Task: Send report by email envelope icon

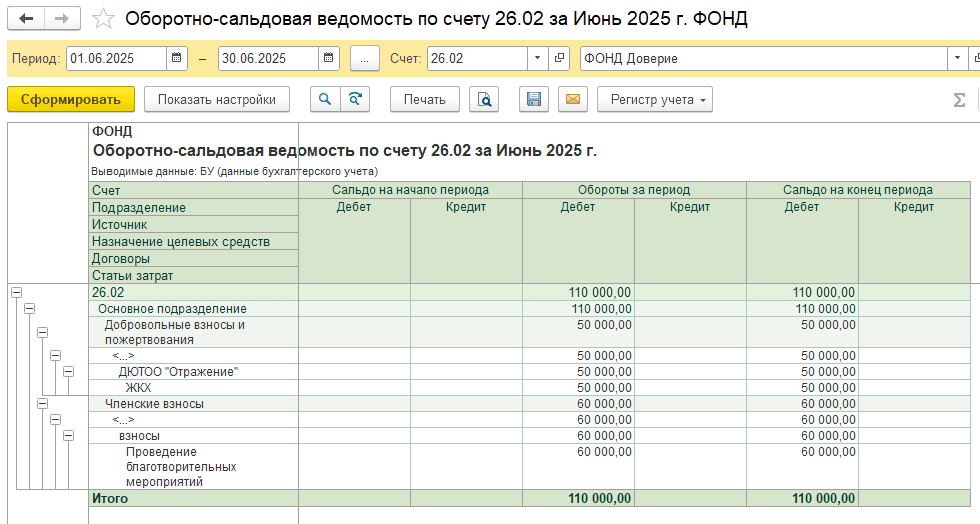Action: coord(572,99)
